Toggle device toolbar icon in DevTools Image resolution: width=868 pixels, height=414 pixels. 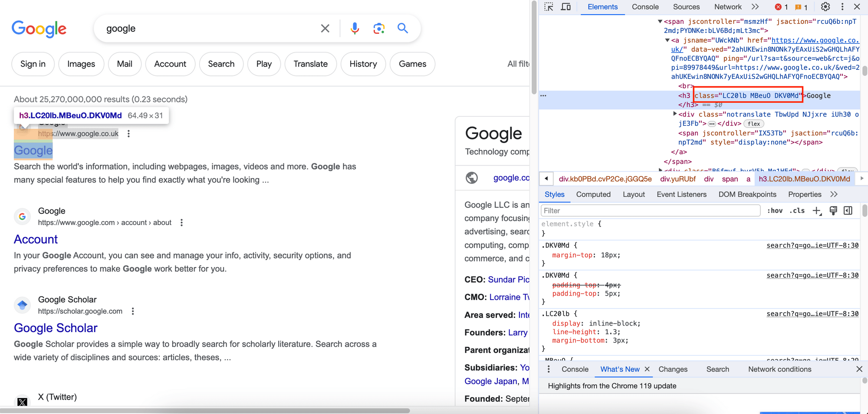(x=566, y=7)
